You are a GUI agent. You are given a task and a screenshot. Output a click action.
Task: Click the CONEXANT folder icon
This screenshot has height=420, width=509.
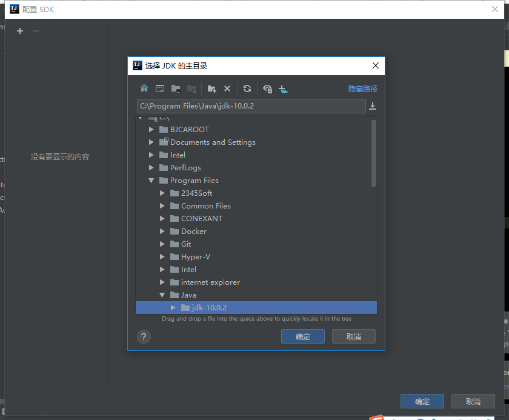pyautogui.click(x=175, y=219)
